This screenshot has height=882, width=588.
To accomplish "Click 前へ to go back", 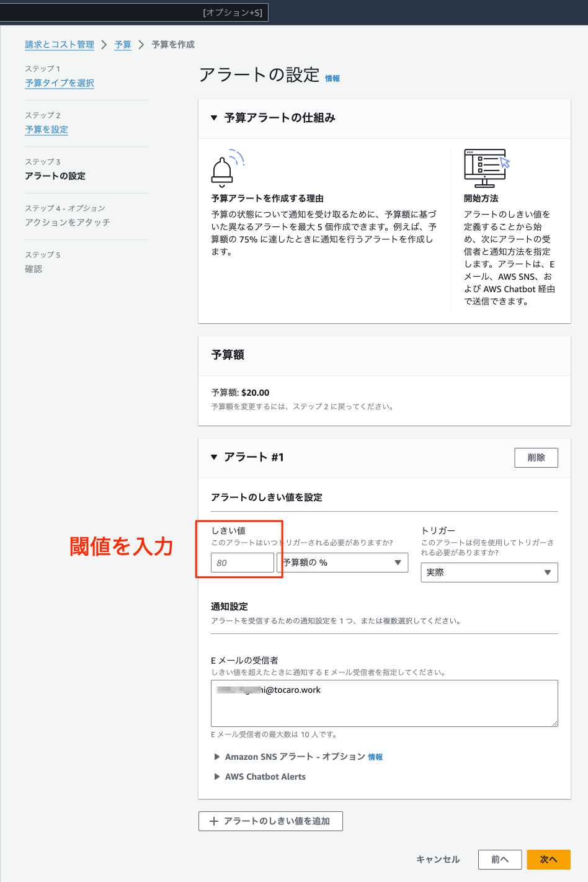I will (x=500, y=859).
